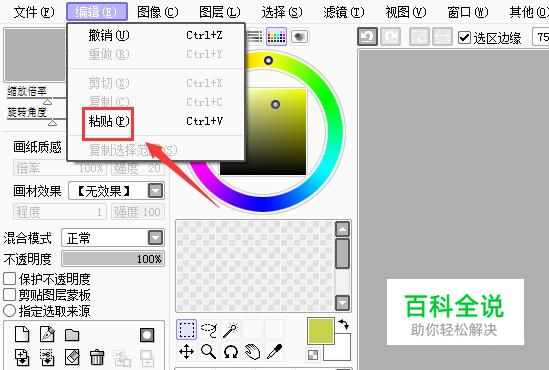Open the 滤镜 menu
549x370 pixels.
click(x=344, y=12)
